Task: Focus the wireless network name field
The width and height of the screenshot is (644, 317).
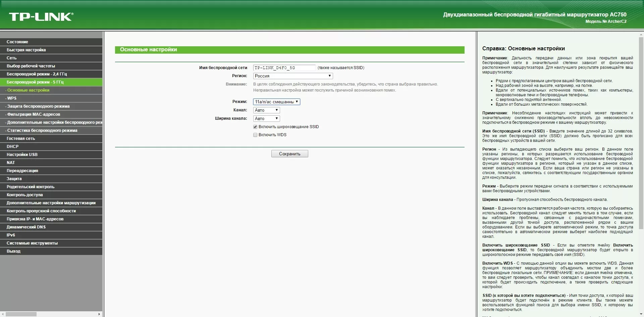Action: point(284,68)
